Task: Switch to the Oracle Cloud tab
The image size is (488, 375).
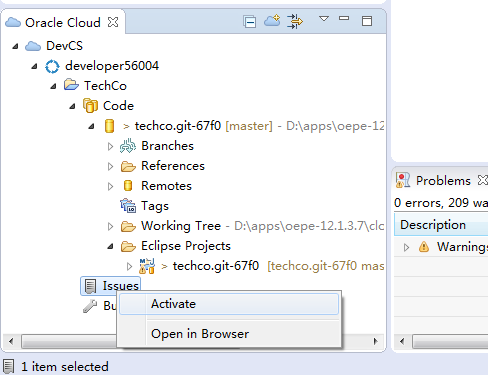Action: coord(63,23)
